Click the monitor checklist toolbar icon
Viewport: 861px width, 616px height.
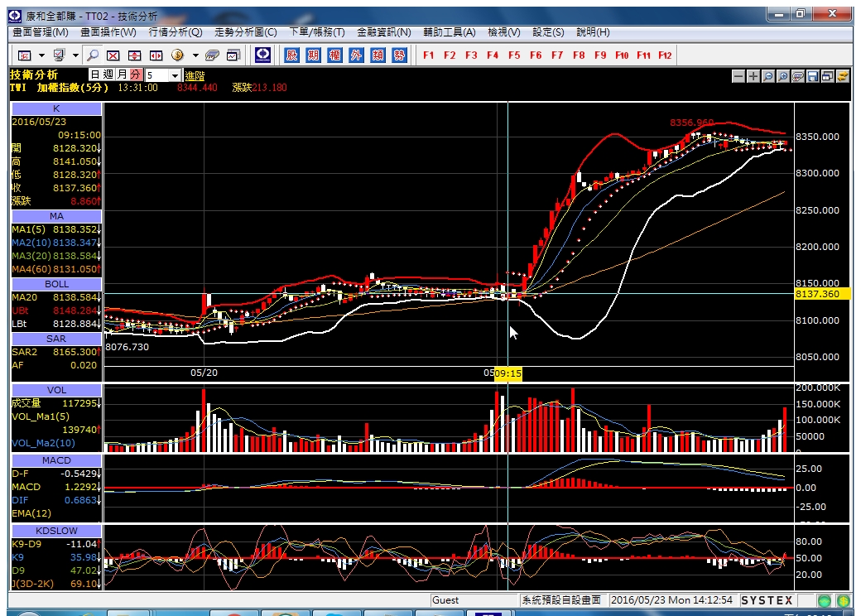[59, 55]
